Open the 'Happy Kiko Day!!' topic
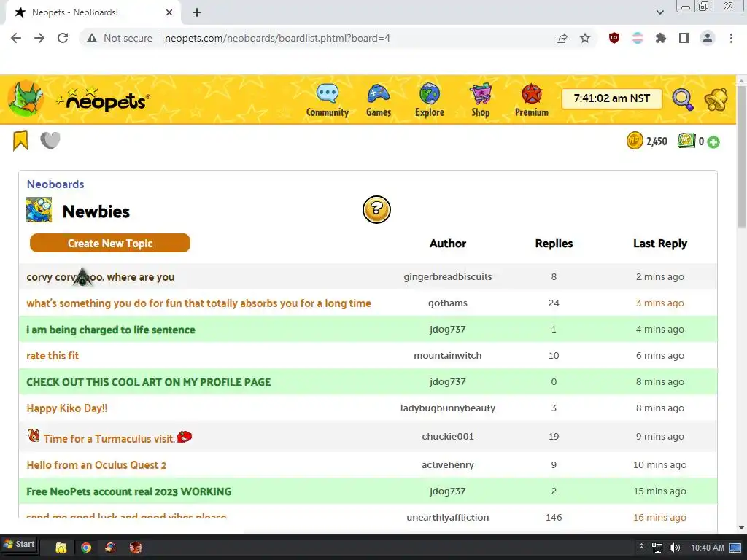This screenshot has width=747, height=560. point(66,408)
